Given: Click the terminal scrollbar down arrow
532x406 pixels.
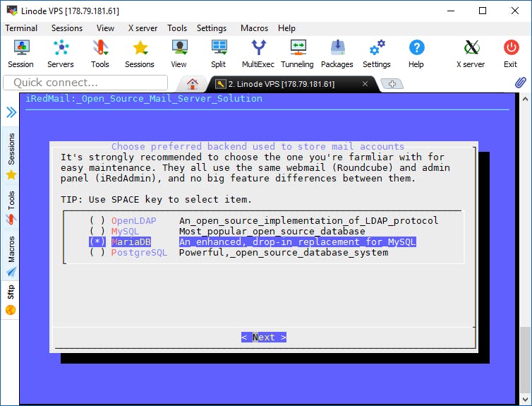Looking at the screenshot, I should 525,399.
